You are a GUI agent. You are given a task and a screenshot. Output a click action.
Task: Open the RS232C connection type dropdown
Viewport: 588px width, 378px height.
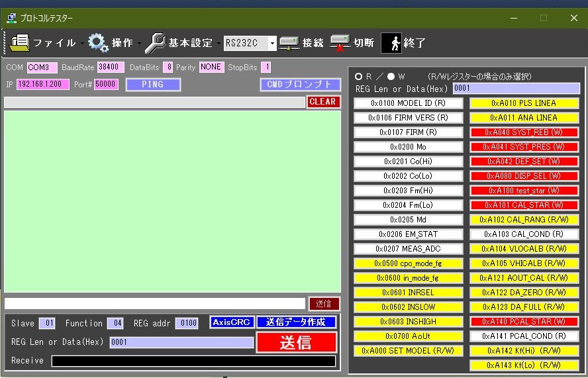click(272, 44)
